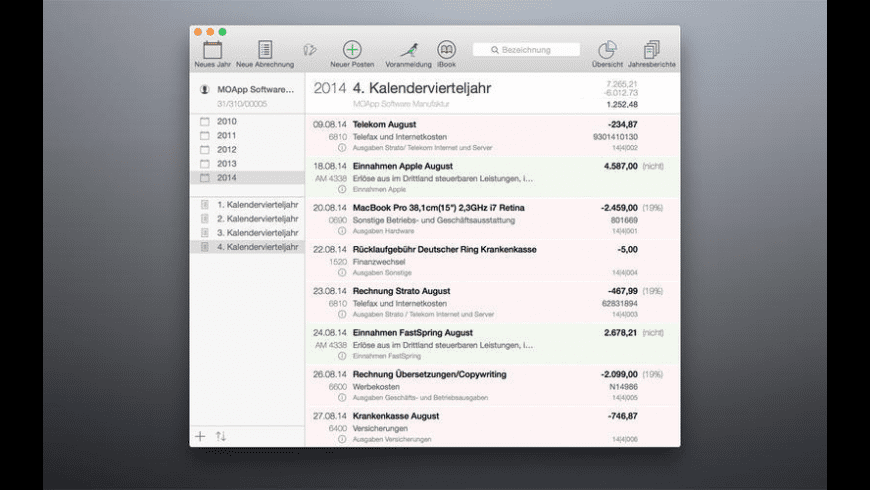The width and height of the screenshot is (870, 490).
Task: Select Rechnung Übersetzungen/Copywriting entry title
Action: pyautogui.click(x=430, y=374)
